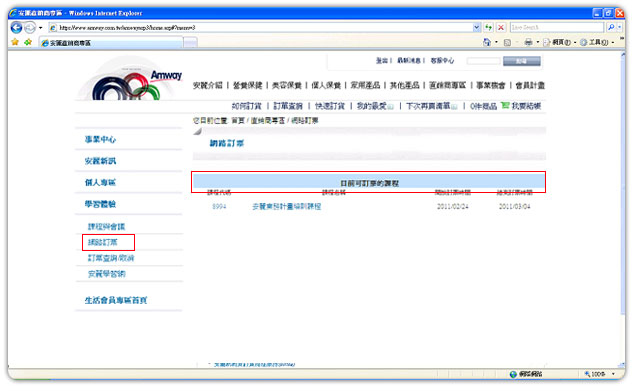The height and width of the screenshot is (391, 639).
Task: Click the 事業中心 sidebar item
Action: tap(100, 139)
